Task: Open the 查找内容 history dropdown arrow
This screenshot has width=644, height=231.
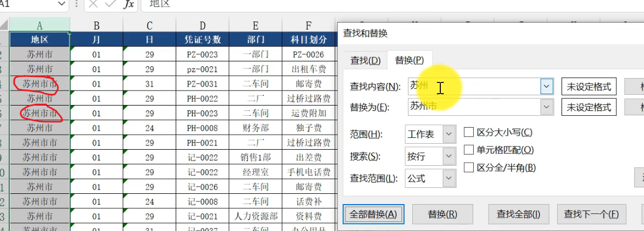Action: [x=546, y=86]
